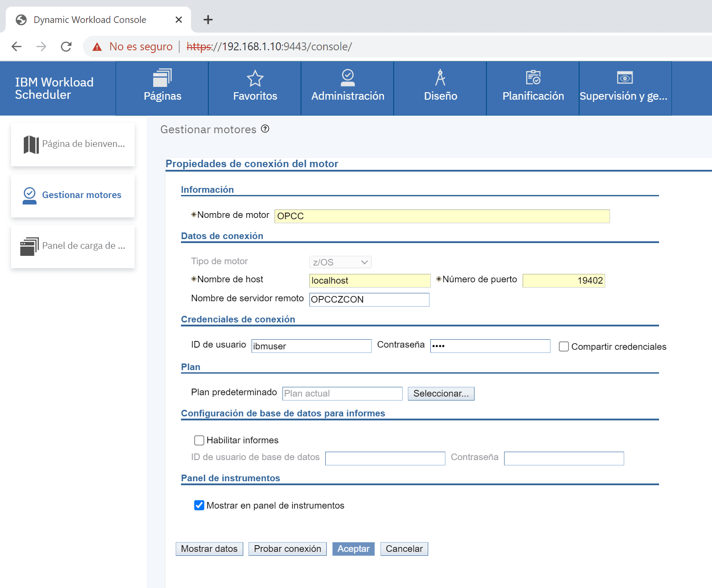Click the Panel de carga sidebar icon
712x588 pixels.
(x=30, y=247)
